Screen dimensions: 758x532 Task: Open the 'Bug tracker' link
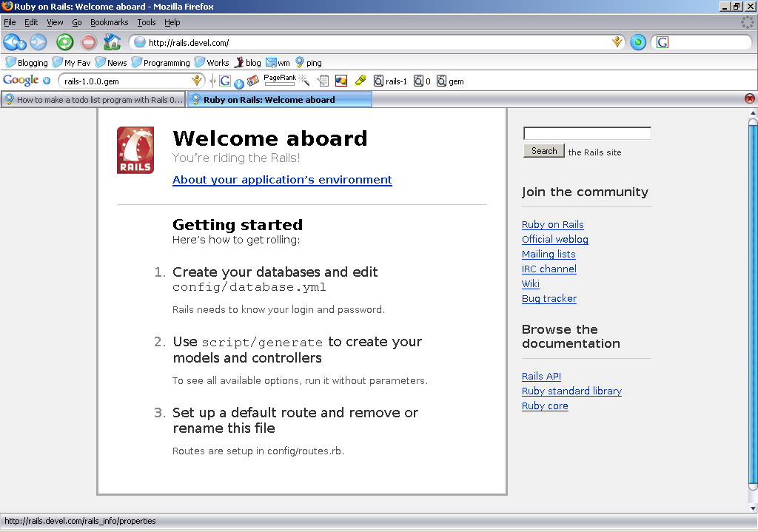tap(549, 299)
